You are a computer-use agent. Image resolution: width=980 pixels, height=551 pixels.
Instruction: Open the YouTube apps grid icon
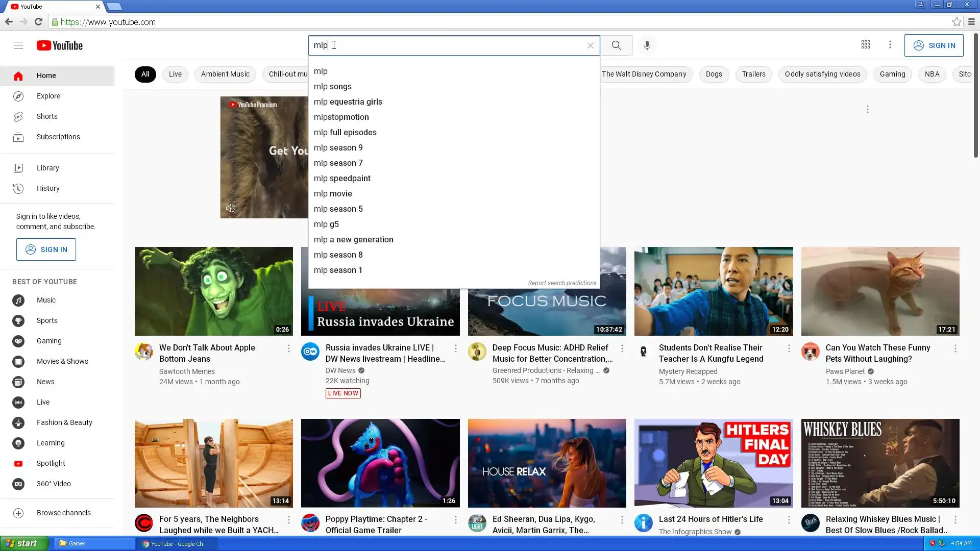point(866,45)
